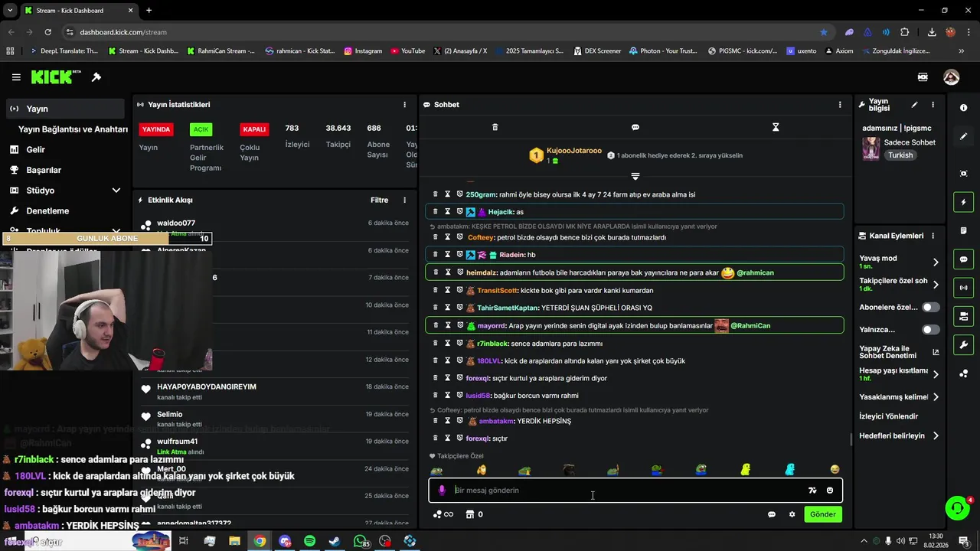Open the Sohbet panel three-dot menu
The height and width of the screenshot is (551, 980).
pos(840,105)
